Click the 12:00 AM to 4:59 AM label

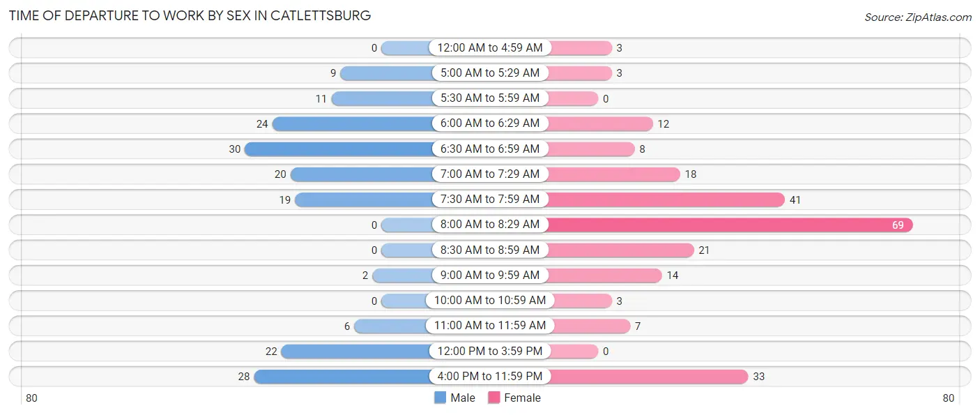(490, 47)
